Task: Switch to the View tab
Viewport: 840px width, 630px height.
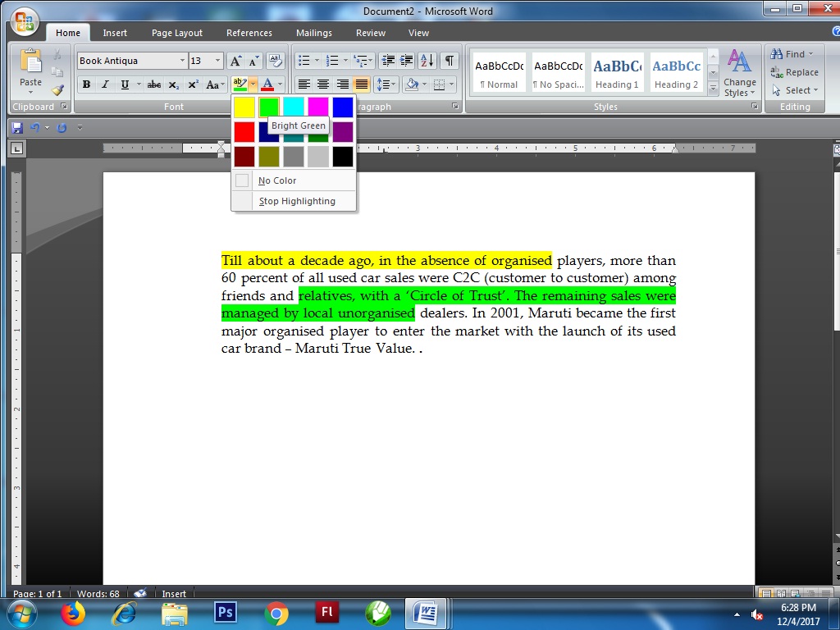Action: point(418,33)
